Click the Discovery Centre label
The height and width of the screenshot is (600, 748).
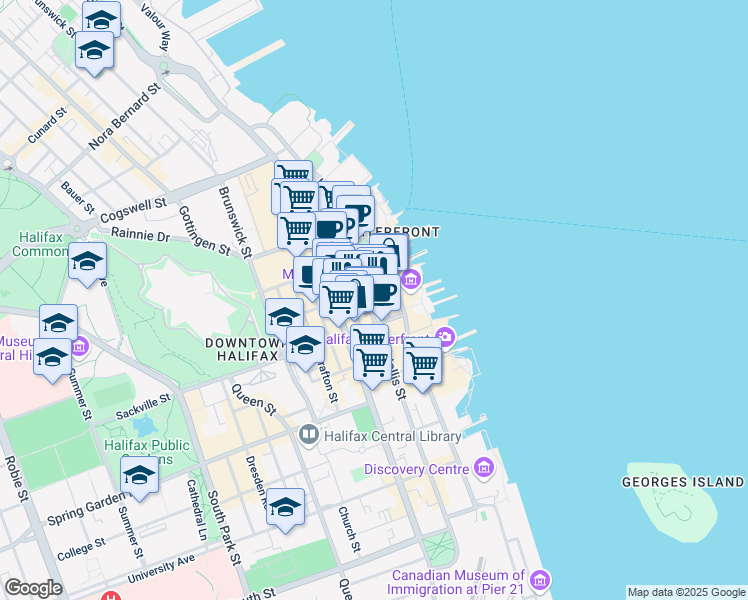[x=416, y=469]
